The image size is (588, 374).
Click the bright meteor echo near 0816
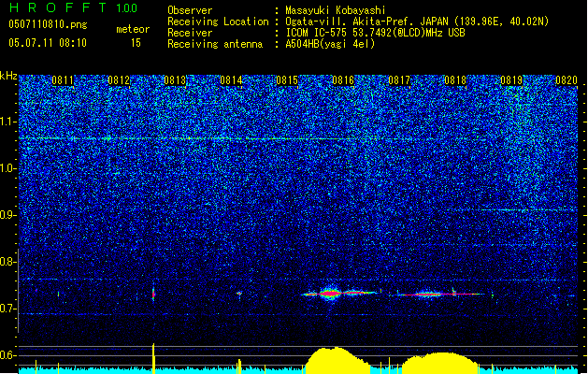pyautogui.click(x=330, y=294)
